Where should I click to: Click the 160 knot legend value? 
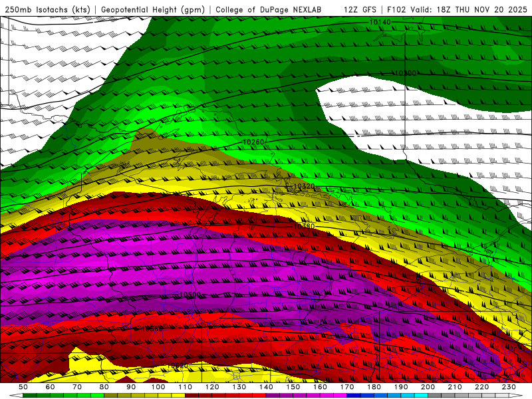click(x=320, y=387)
